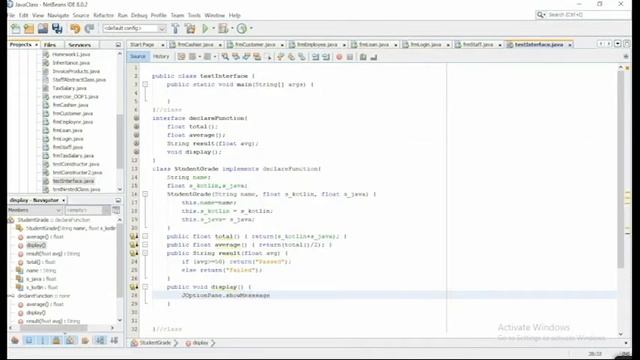Click the New File toolbar icon

click(16, 29)
